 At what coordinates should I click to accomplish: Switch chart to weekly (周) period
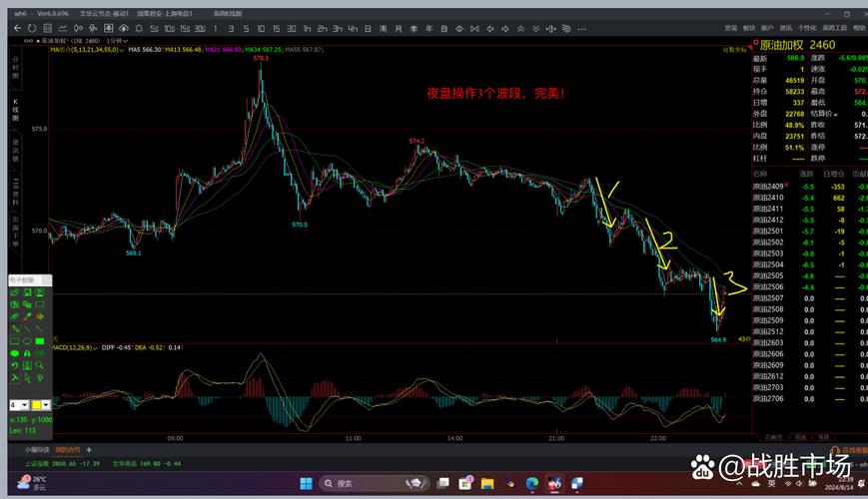coord(384,29)
